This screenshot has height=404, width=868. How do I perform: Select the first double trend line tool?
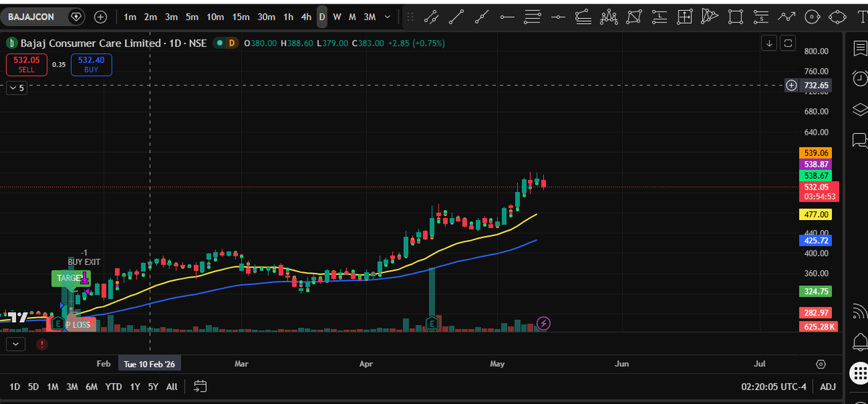tap(430, 17)
